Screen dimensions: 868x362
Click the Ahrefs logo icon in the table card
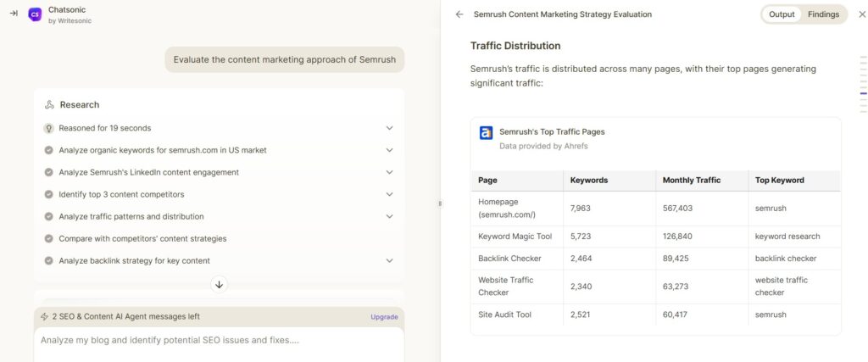486,133
